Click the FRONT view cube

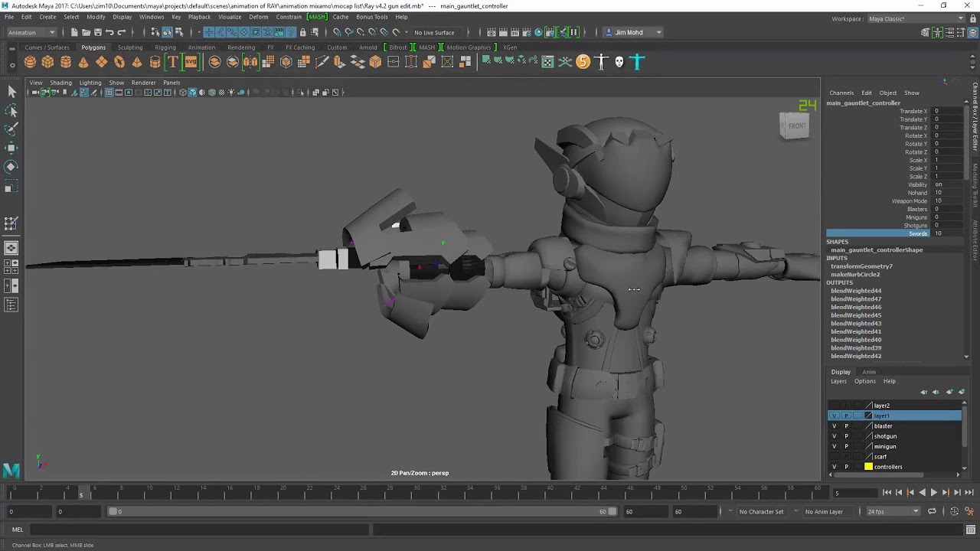[x=795, y=126]
